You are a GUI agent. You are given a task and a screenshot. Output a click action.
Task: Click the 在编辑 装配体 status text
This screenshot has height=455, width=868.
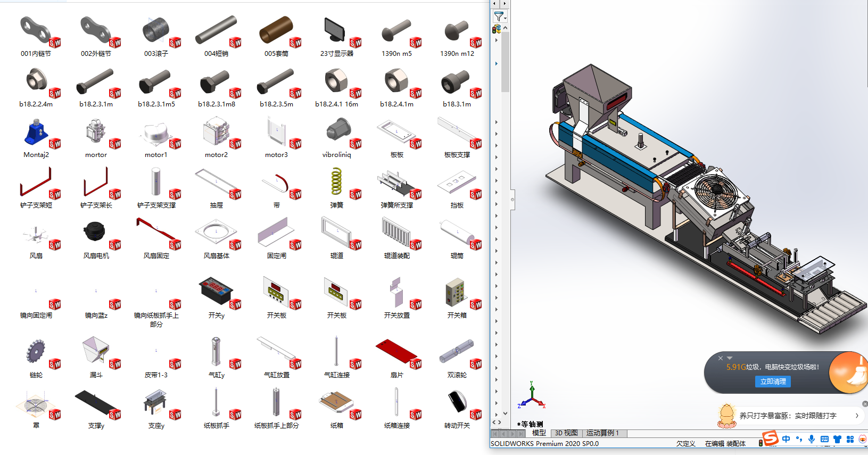pos(725,443)
